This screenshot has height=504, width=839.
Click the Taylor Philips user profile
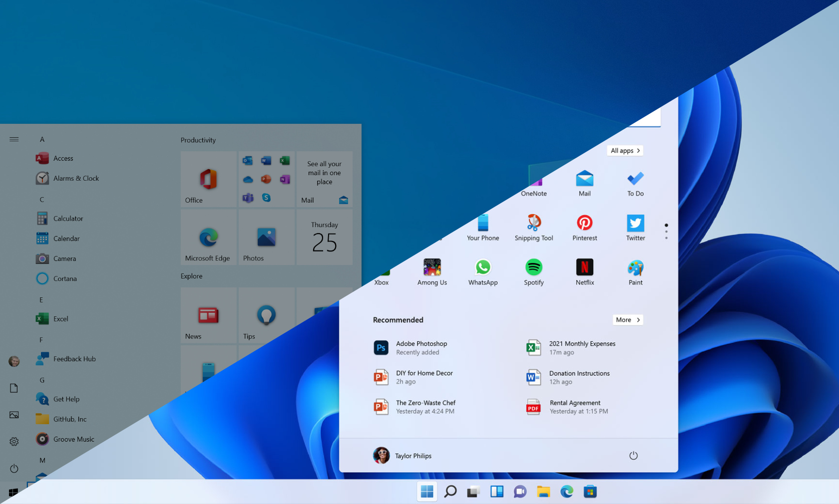tap(403, 456)
